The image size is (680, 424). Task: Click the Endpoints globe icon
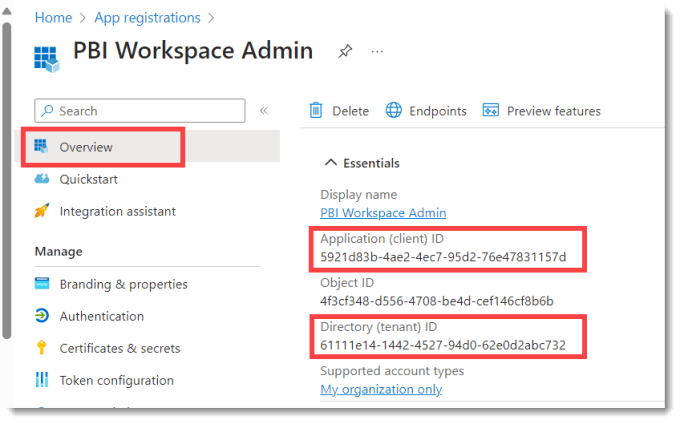(x=393, y=110)
